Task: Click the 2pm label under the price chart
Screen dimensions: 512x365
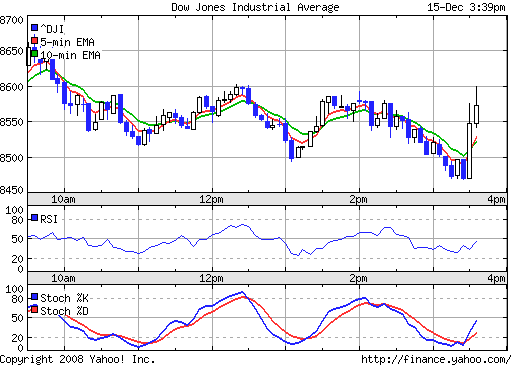Action: tap(358, 199)
